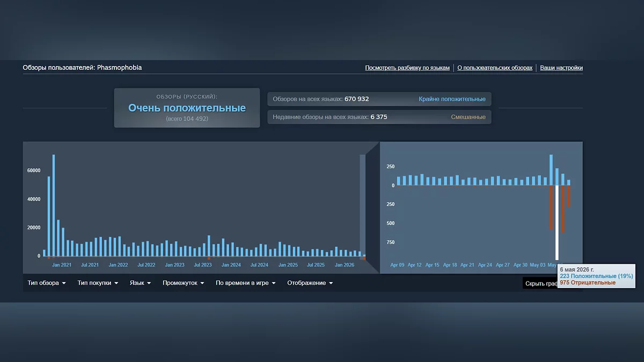This screenshot has height=362, width=644.
Task: Select Смешанные recent reviews rating
Action: coord(468,117)
